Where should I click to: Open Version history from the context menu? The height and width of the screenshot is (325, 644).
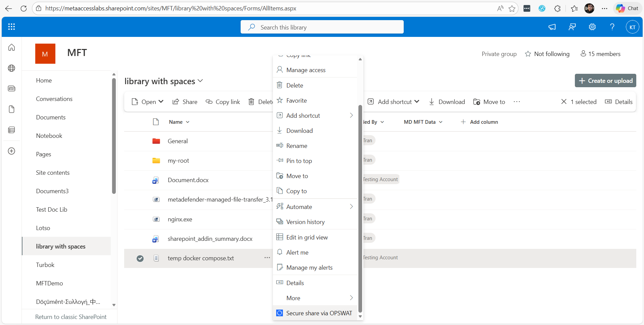(x=305, y=222)
